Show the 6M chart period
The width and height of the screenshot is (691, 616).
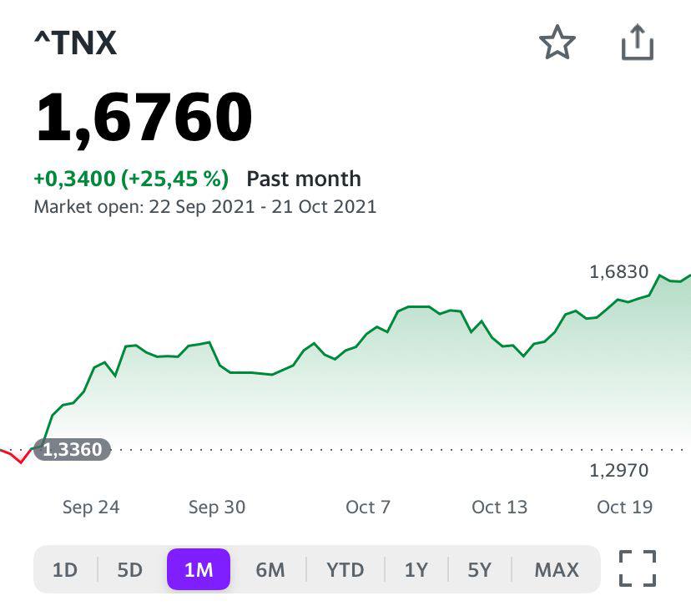pyautogui.click(x=270, y=570)
